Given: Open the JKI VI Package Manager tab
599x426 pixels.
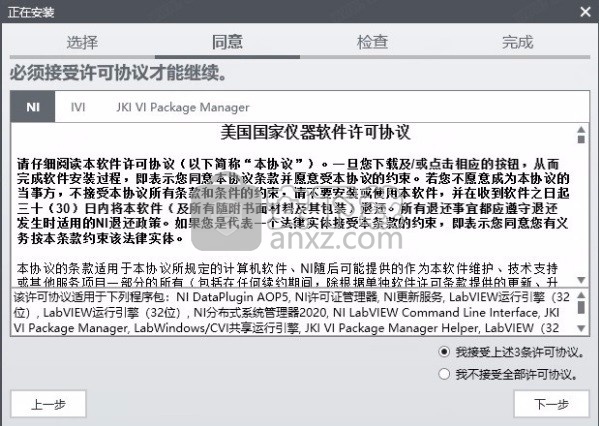Looking at the screenshot, I should (x=183, y=107).
